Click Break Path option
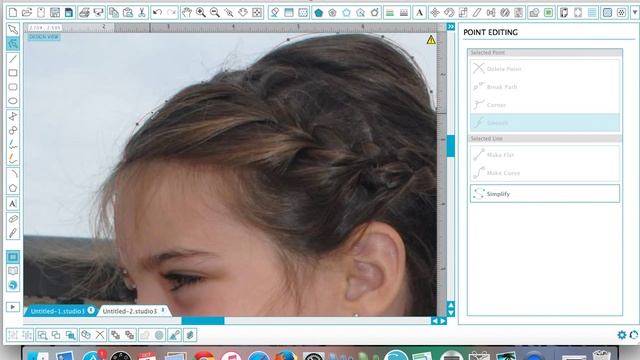This screenshot has width=640, height=360. tap(544, 87)
